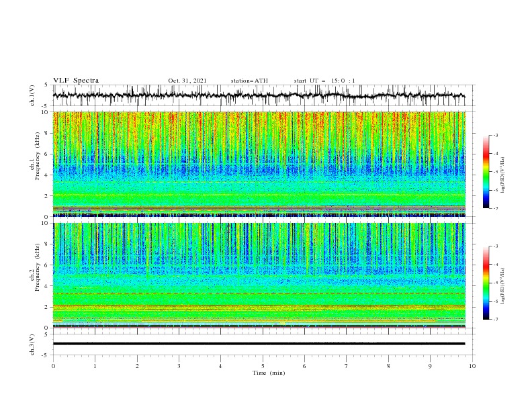The width and height of the screenshot is (532, 411).
Task: Click the ch.1 color bar log(PSD) label
Action: [x=503, y=175]
